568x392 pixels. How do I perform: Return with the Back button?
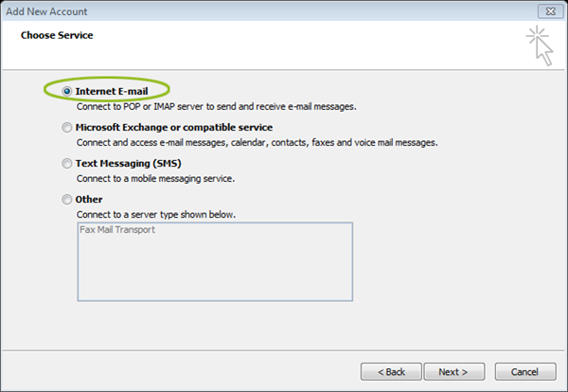tap(391, 372)
